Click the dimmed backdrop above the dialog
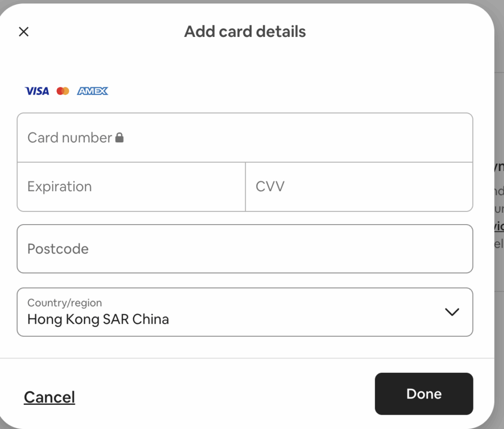Viewport: 504px width, 429px height. 246,1
